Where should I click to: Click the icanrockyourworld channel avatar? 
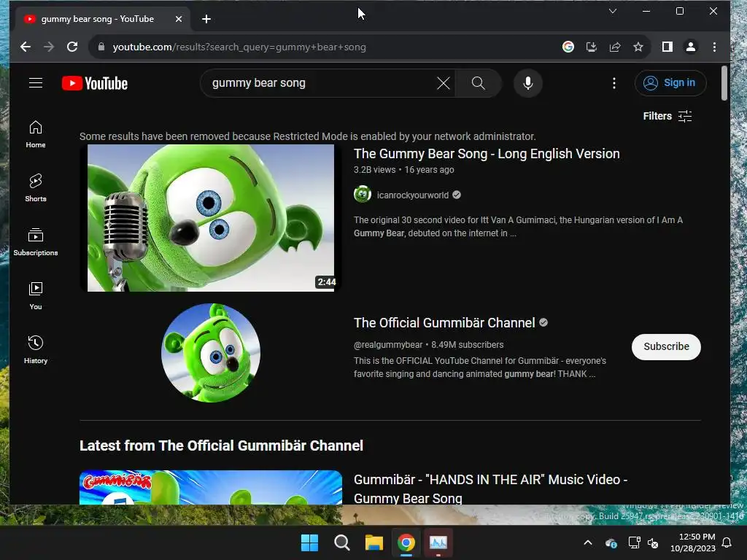coord(363,194)
